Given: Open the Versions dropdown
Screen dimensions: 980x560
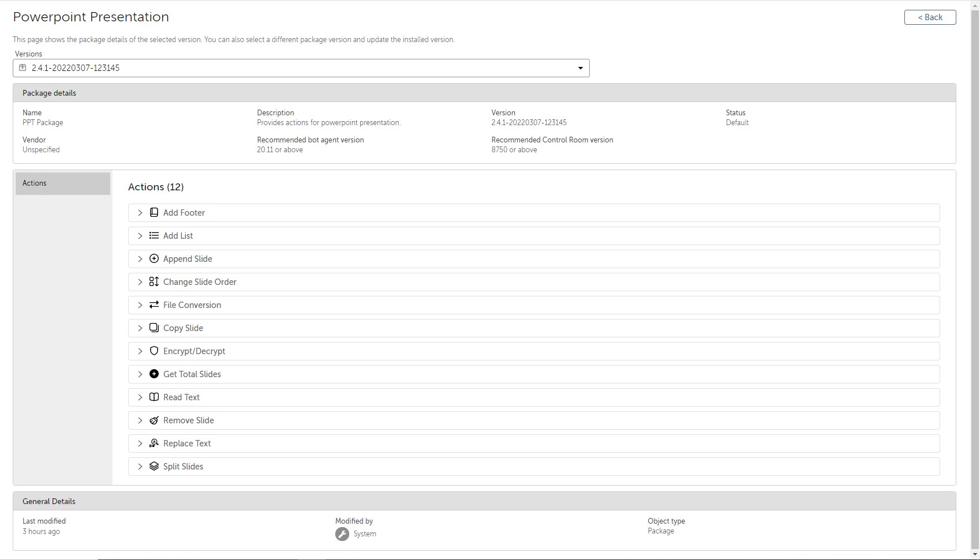Looking at the screenshot, I should (580, 68).
